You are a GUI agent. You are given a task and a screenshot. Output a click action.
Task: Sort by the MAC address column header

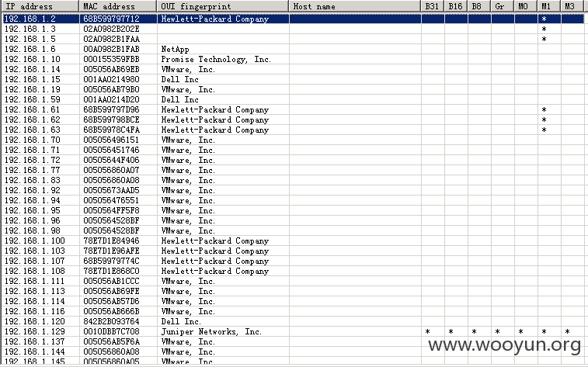click(x=118, y=6)
